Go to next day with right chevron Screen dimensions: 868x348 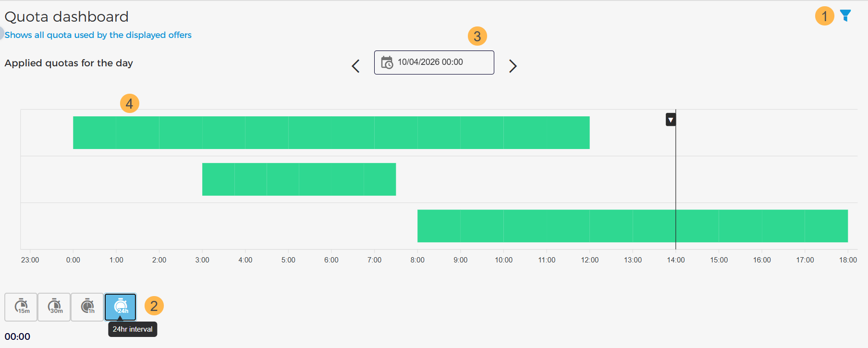click(513, 66)
